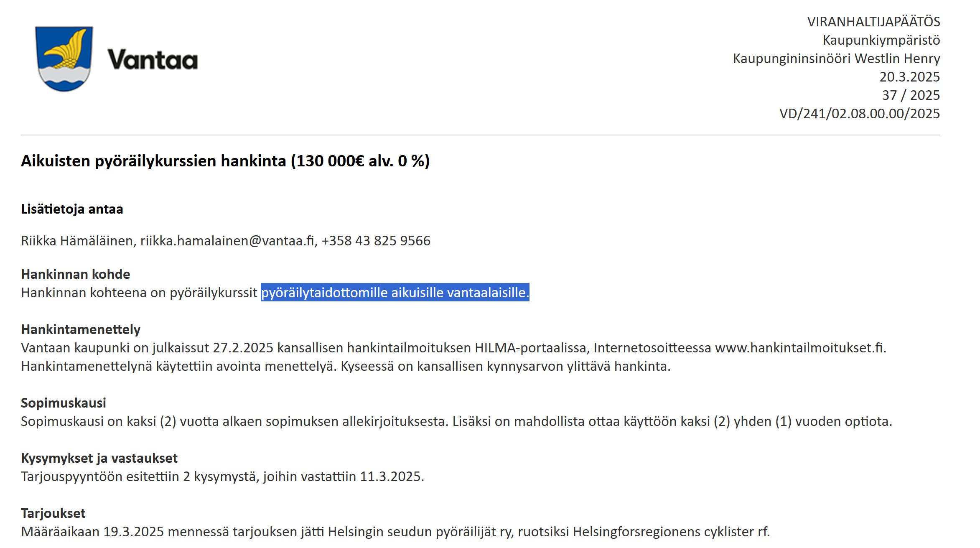Click the Vantaa coat of arms logo

click(64, 59)
